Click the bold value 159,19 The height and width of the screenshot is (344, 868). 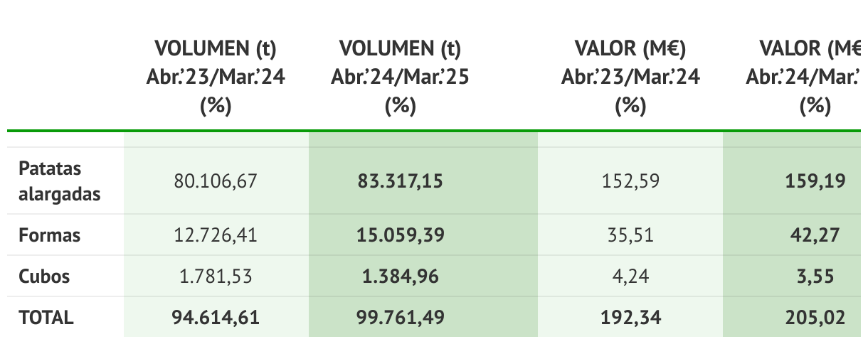point(815,181)
